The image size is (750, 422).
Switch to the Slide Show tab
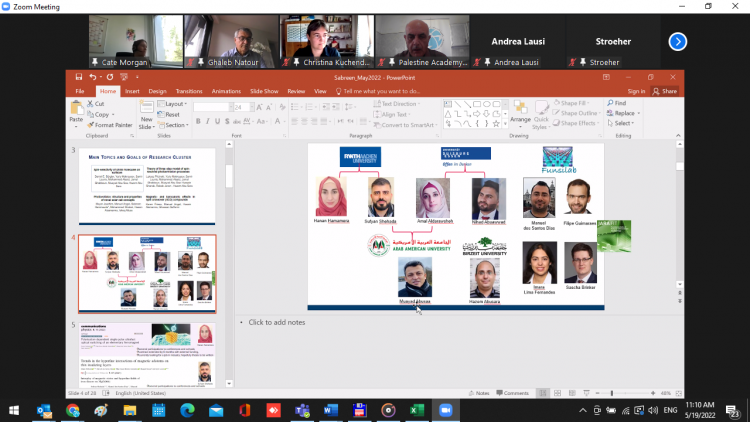[264, 91]
